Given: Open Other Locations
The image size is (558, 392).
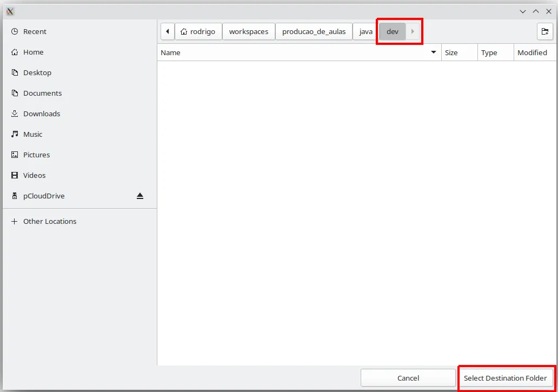Looking at the screenshot, I should pos(79,221).
